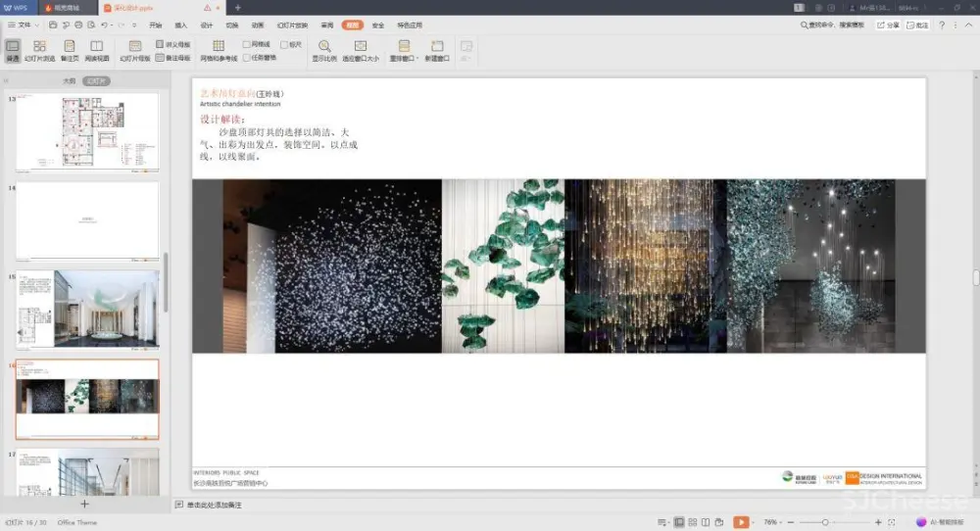Toggle the Ruler (标尺) checkbox

click(284, 44)
